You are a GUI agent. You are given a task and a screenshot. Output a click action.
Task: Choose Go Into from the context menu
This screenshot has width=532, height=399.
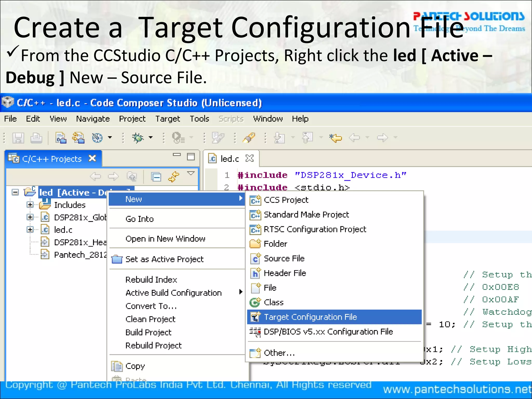coord(177,219)
